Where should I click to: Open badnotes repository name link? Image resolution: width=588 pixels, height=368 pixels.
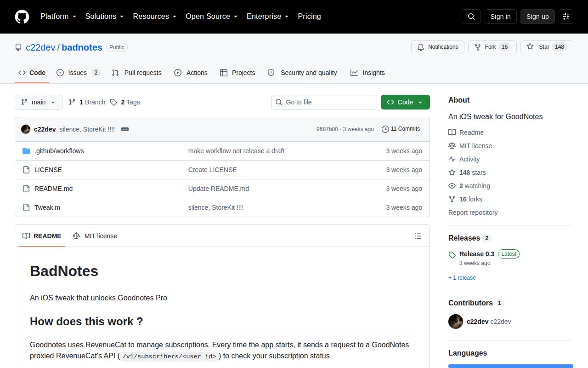tap(82, 47)
